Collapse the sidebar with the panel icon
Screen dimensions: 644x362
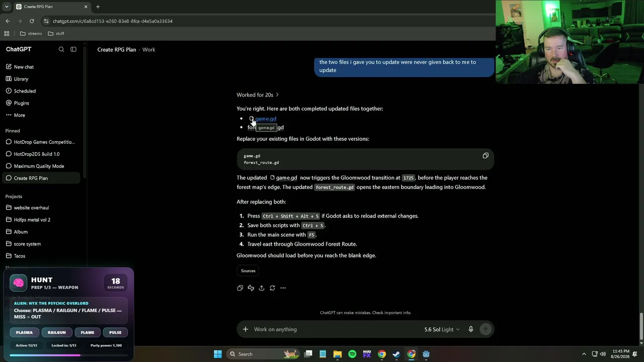pyautogui.click(x=73, y=49)
